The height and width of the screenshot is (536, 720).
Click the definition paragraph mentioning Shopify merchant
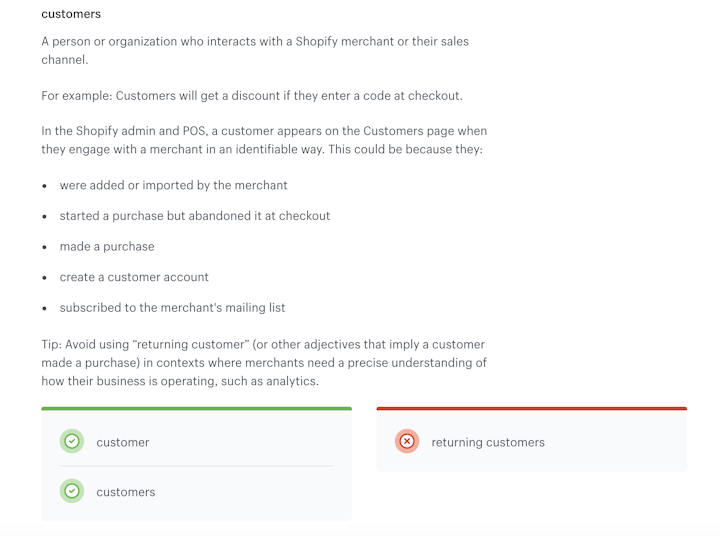pos(255,51)
